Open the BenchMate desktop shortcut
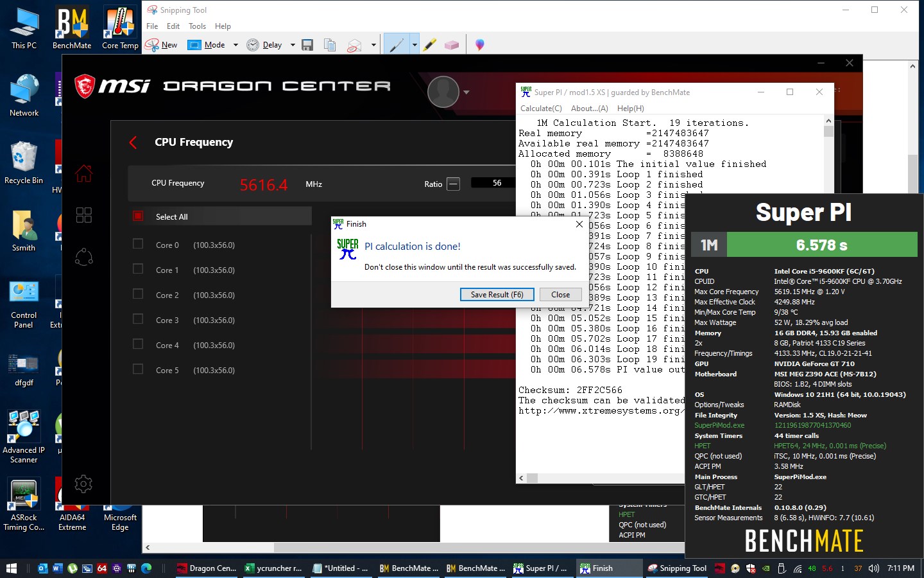 (72, 28)
